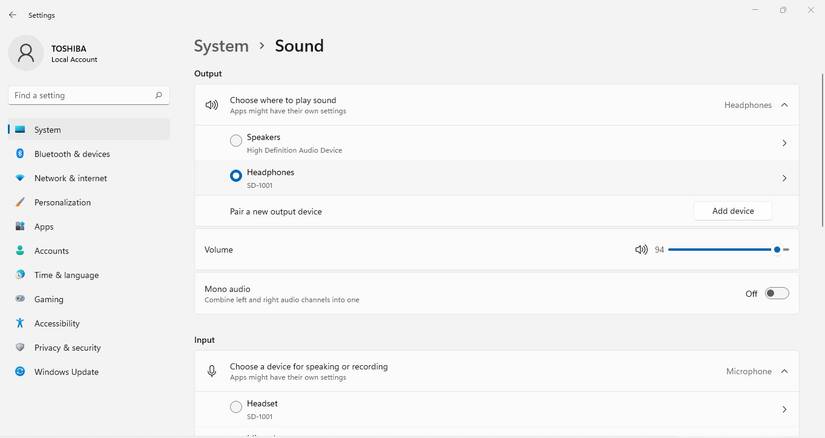Collapse the output device Headphones list
The height and width of the screenshot is (438, 825).
[x=784, y=105]
